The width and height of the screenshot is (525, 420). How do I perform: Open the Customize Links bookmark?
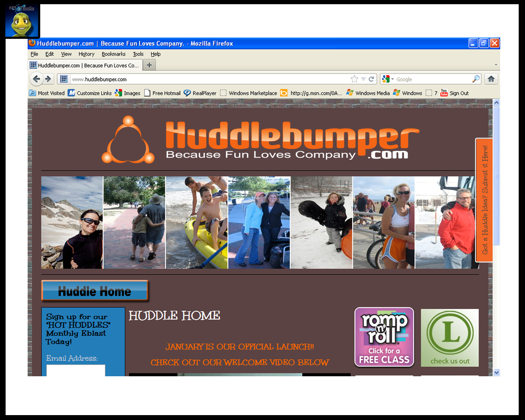90,93
